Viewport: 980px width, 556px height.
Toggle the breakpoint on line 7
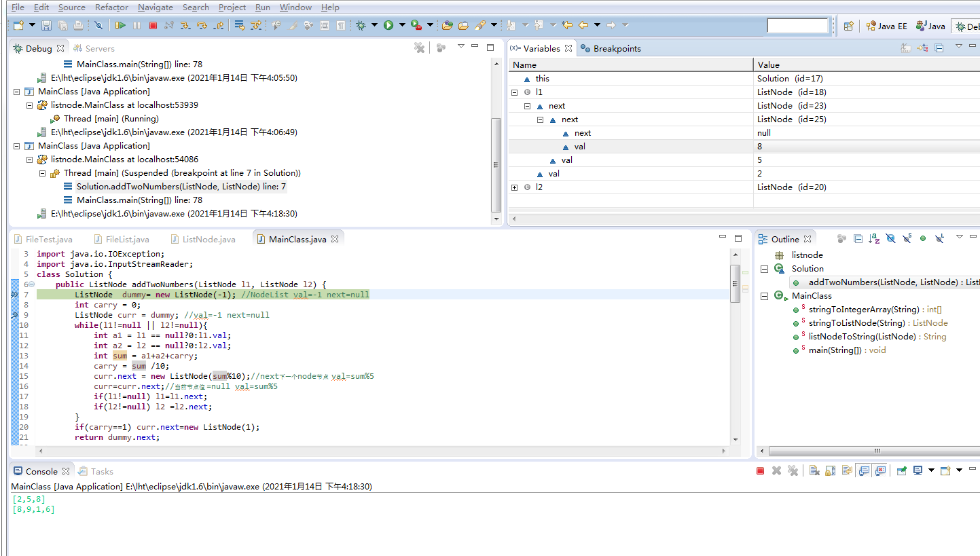tap(15, 294)
